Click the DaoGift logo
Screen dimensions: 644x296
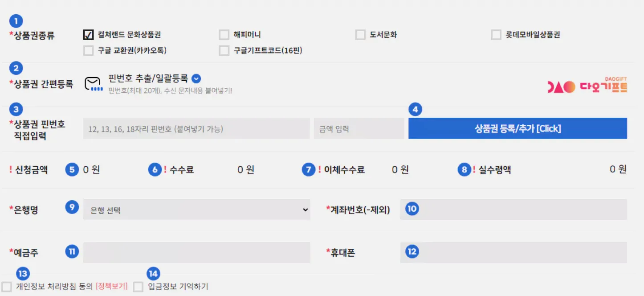tap(587, 86)
